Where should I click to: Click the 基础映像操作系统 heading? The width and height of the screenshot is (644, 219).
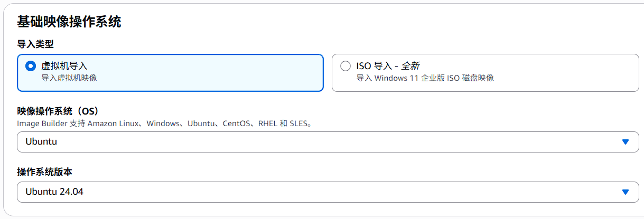coord(69,22)
